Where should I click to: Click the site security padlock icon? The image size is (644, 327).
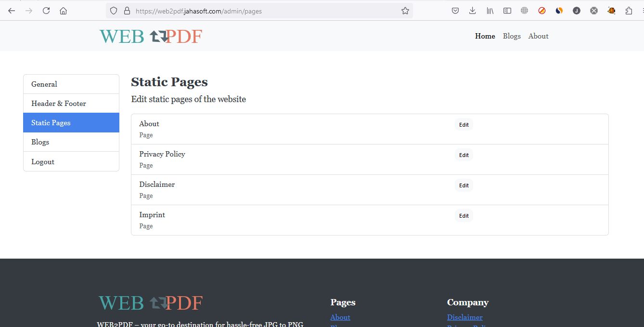tap(127, 11)
